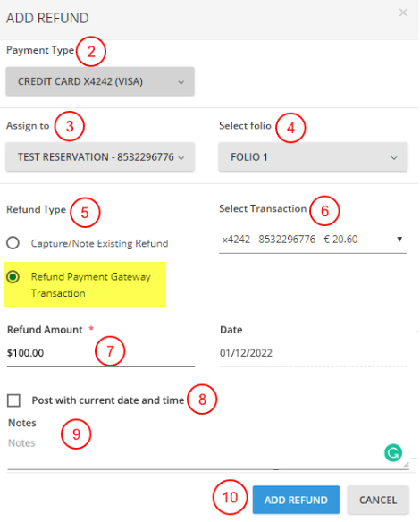Click the Refund Amount field showing $100.00
Viewport: 420px width, 522px height.
(x=101, y=354)
